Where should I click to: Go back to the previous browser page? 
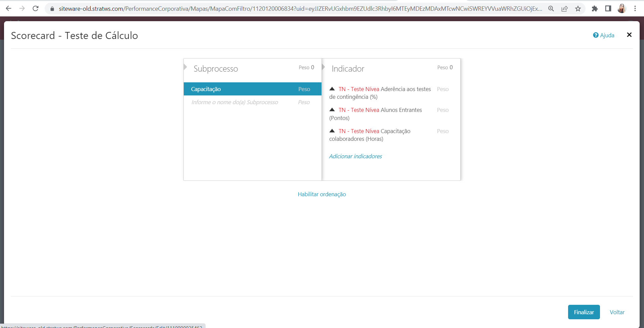9,8
